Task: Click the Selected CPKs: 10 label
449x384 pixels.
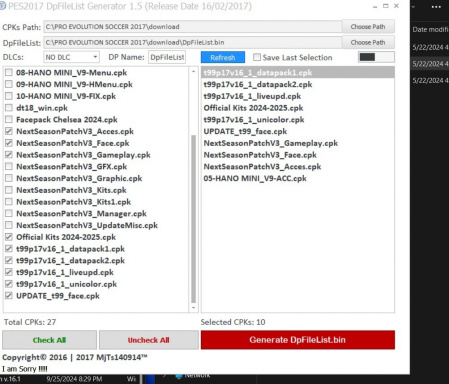Action: click(x=233, y=322)
